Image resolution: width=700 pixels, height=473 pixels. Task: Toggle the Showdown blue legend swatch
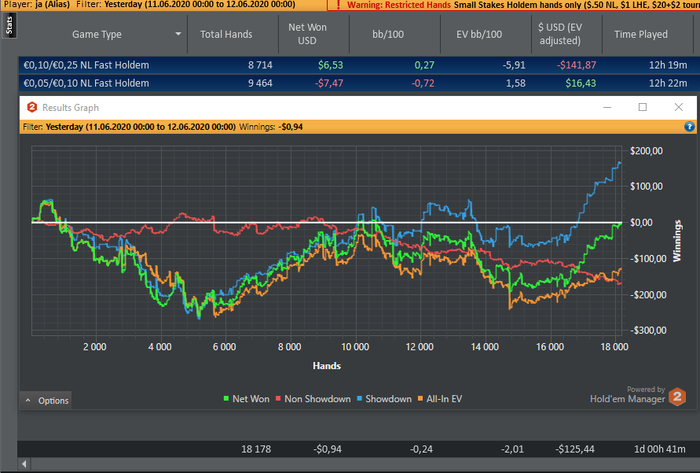tap(359, 398)
